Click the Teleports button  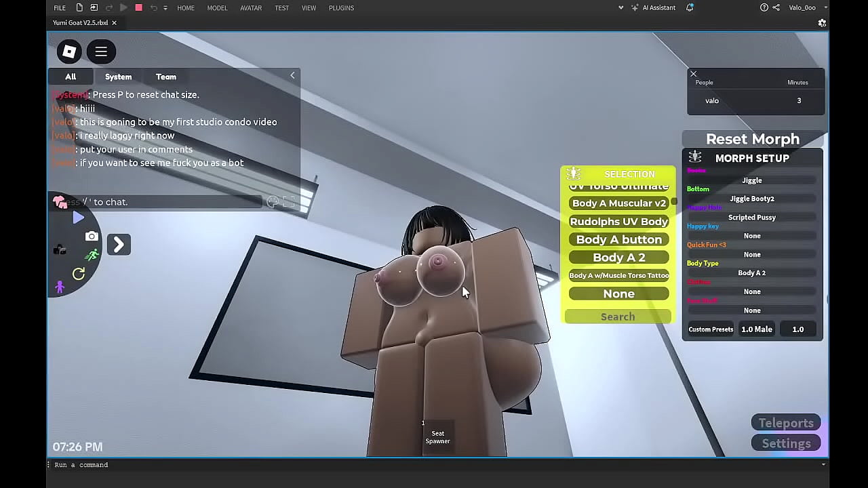click(x=786, y=423)
